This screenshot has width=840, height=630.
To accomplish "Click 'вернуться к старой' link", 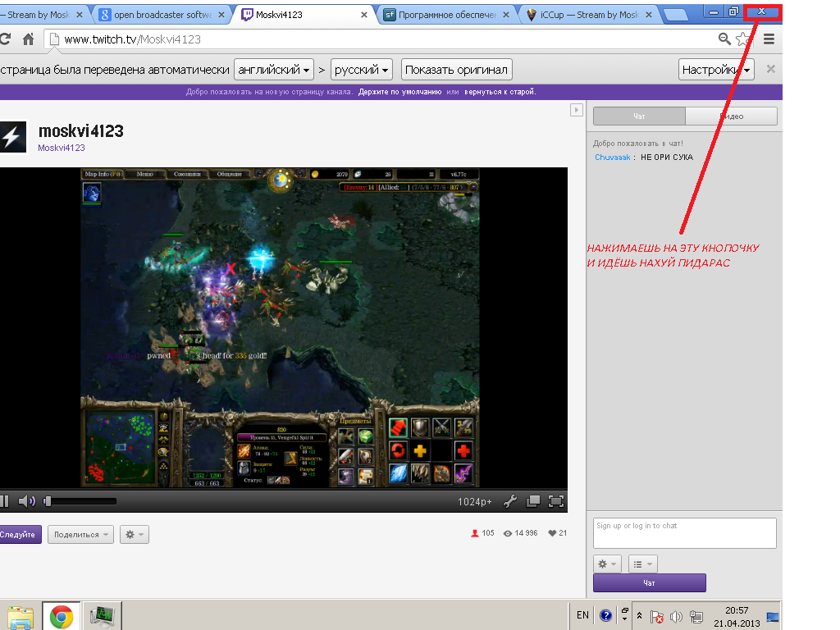I will coord(500,92).
